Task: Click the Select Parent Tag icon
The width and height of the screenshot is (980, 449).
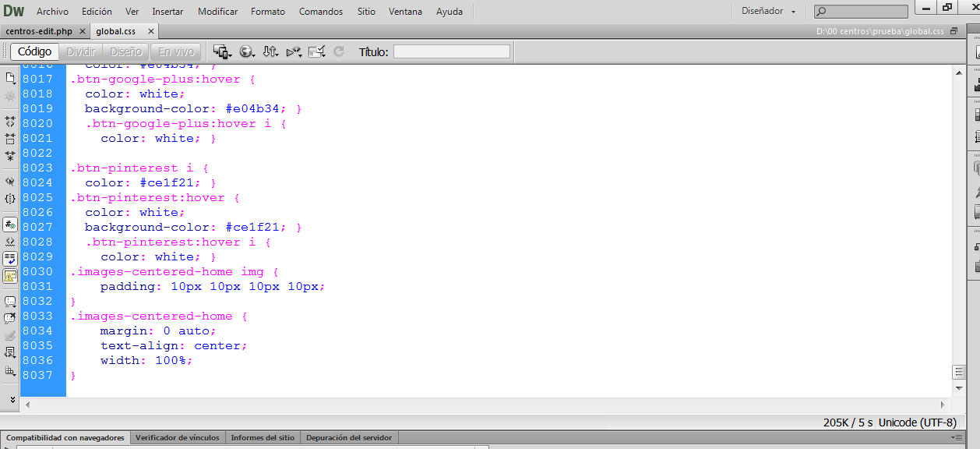Action: (10, 181)
